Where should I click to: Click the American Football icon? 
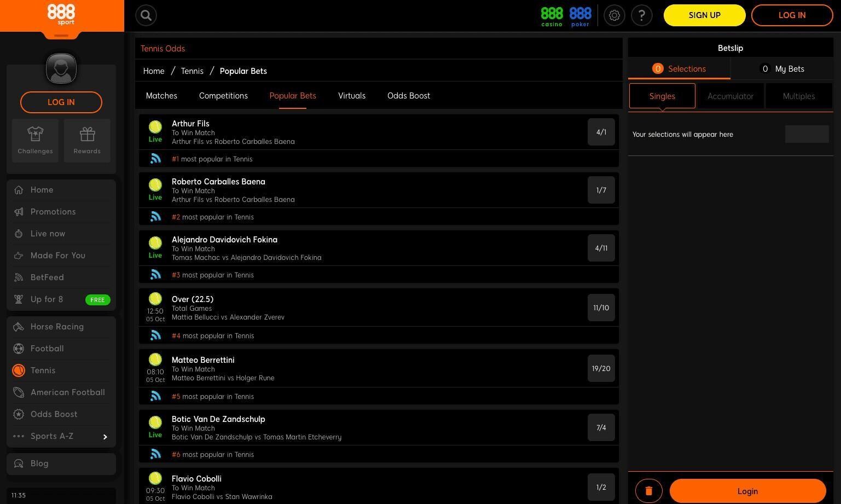(19, 392)
